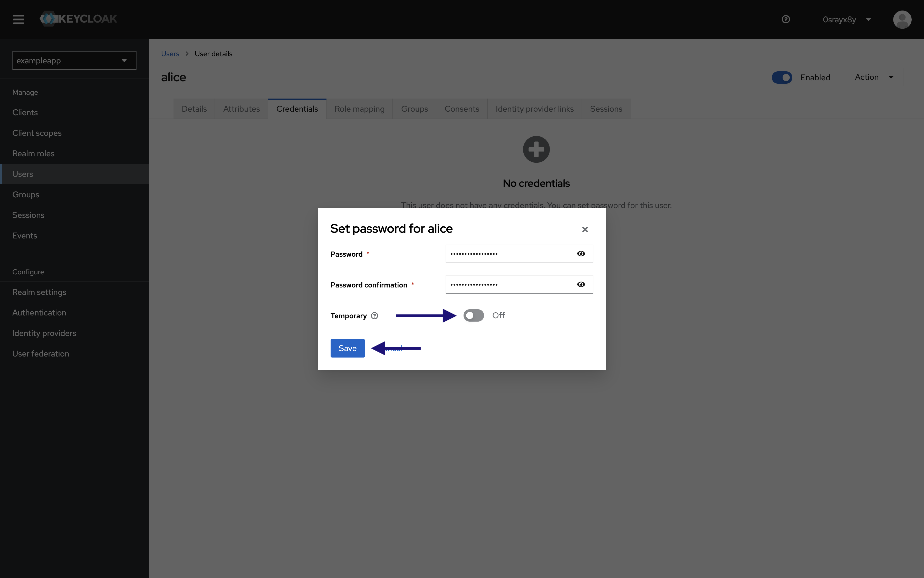Switch to the Consents tab
The height and width of the screenshot is (578, 924).
tap(461, 109)
